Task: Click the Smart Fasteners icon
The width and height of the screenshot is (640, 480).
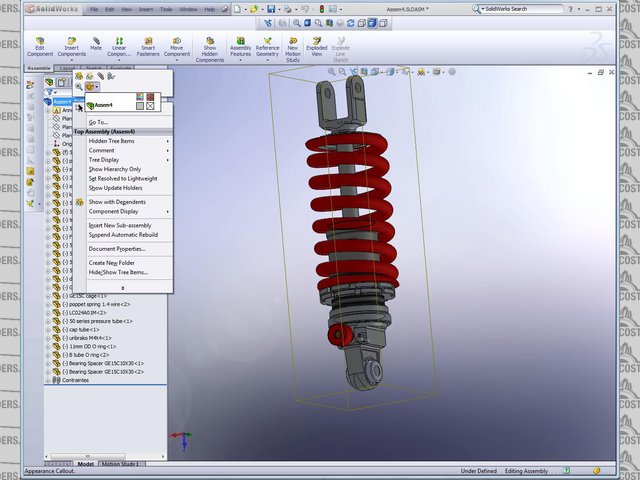Action: tap(148, 46)
